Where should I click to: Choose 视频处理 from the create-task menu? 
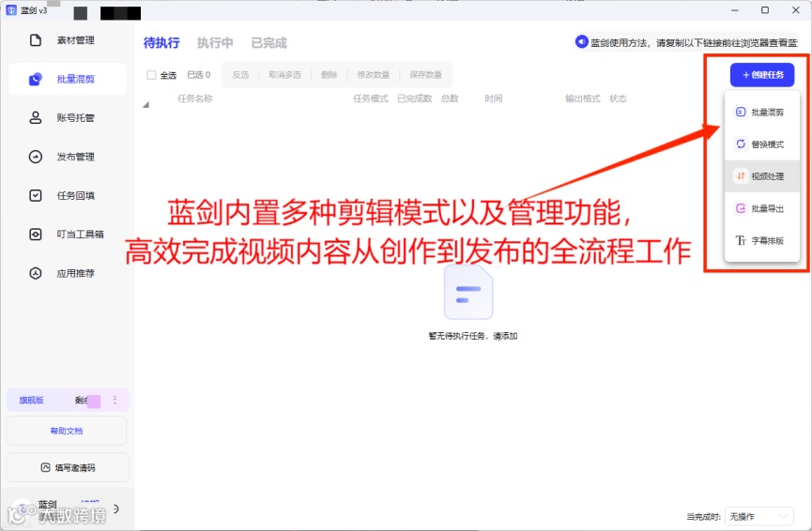pos(761,176)
